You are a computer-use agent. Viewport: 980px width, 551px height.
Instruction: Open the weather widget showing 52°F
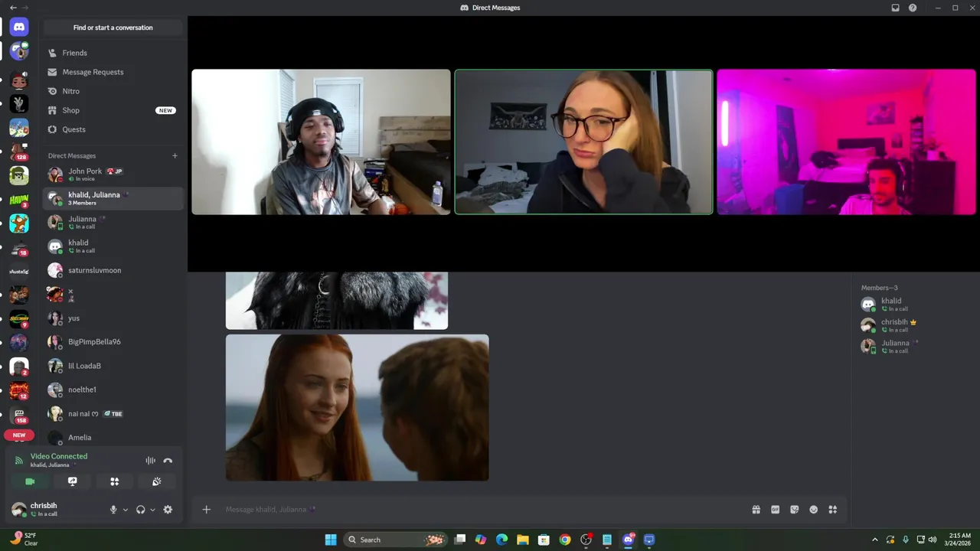[23, 540]
